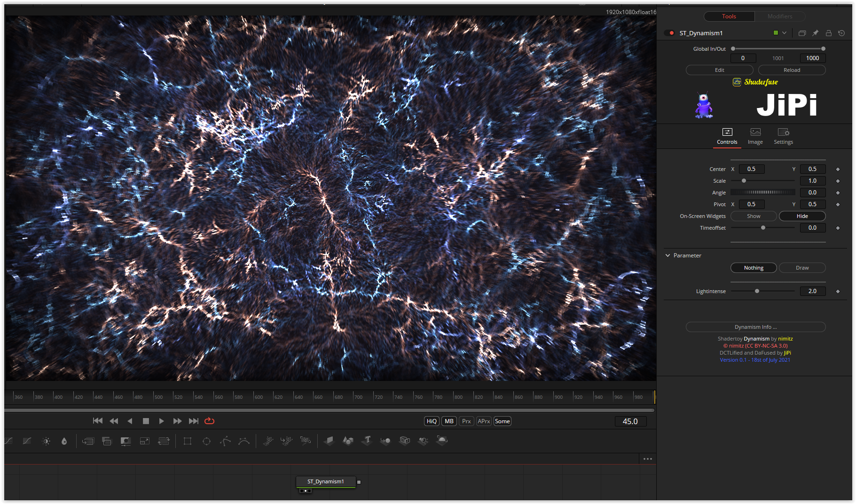This screenshot has width=856, height=504.
Task: Click the Timeoffset slider
Action: click(763, 228)
